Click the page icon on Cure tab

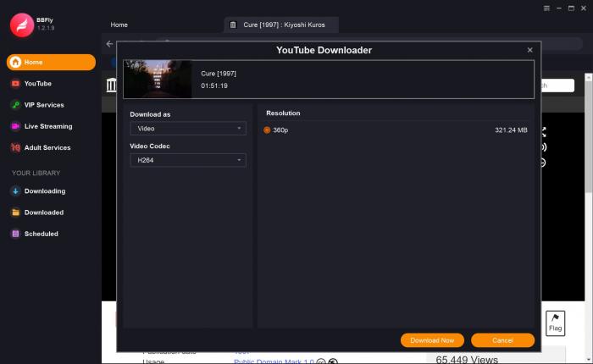click(x=233, y=25)
